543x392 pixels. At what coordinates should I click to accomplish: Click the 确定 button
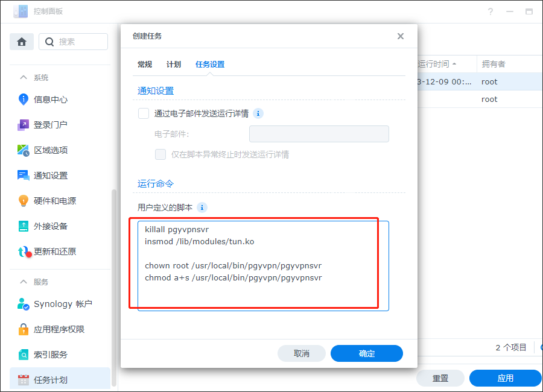(367, 353)
